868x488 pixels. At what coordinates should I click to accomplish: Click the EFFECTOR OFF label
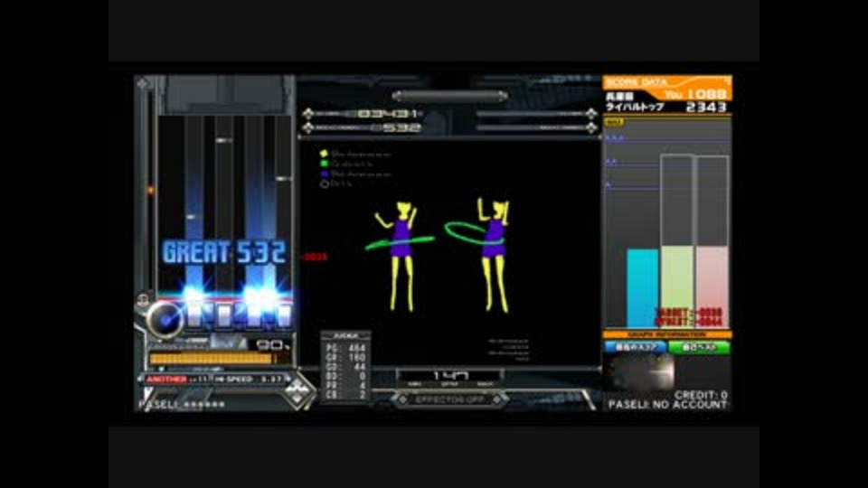449,399
